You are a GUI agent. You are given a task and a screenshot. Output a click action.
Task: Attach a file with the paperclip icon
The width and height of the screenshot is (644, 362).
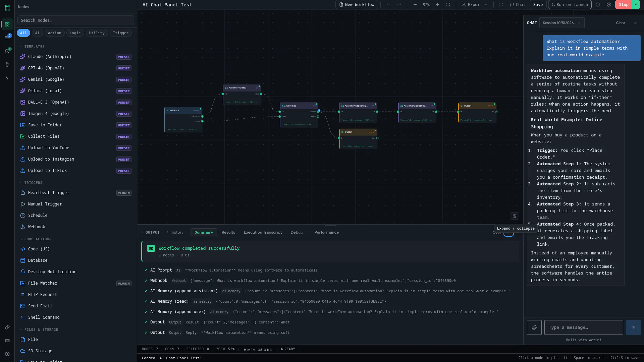point(534,327)
